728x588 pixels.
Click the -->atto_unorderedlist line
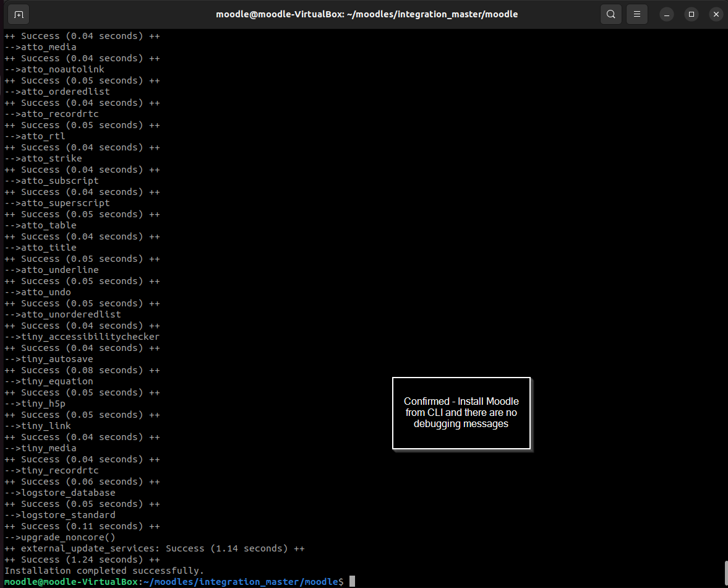(62, 314)
